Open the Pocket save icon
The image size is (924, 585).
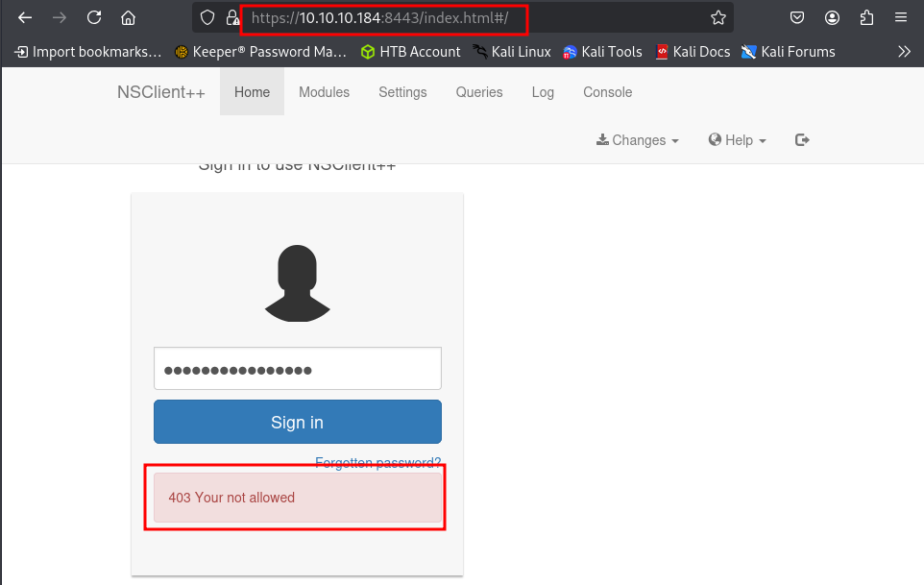[797, 17]
